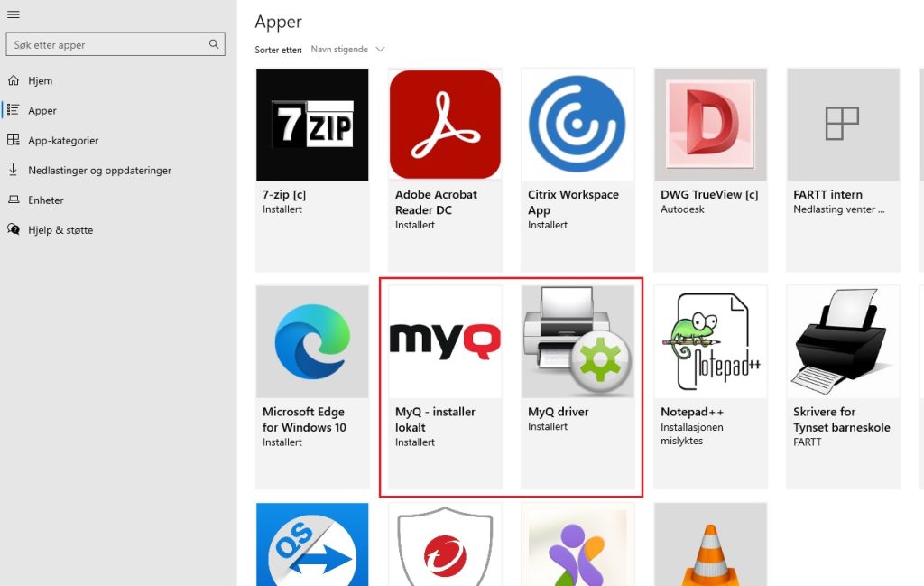Open FARTT intern placeholder icon
This screenshot has width=924, height=586.
(843, 125)
